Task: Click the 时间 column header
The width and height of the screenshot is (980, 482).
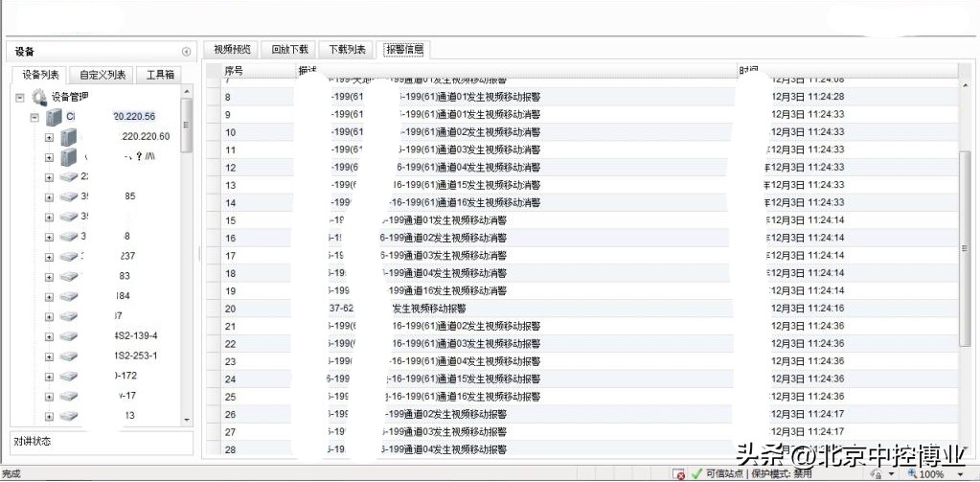Action: pos(848,71)
